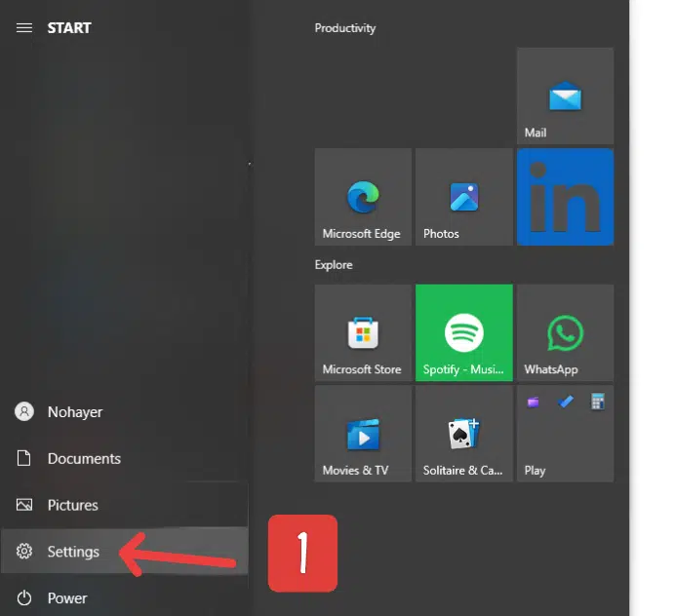Open the Movies & TV tile
675x616 pixels.
pos(363,434)
